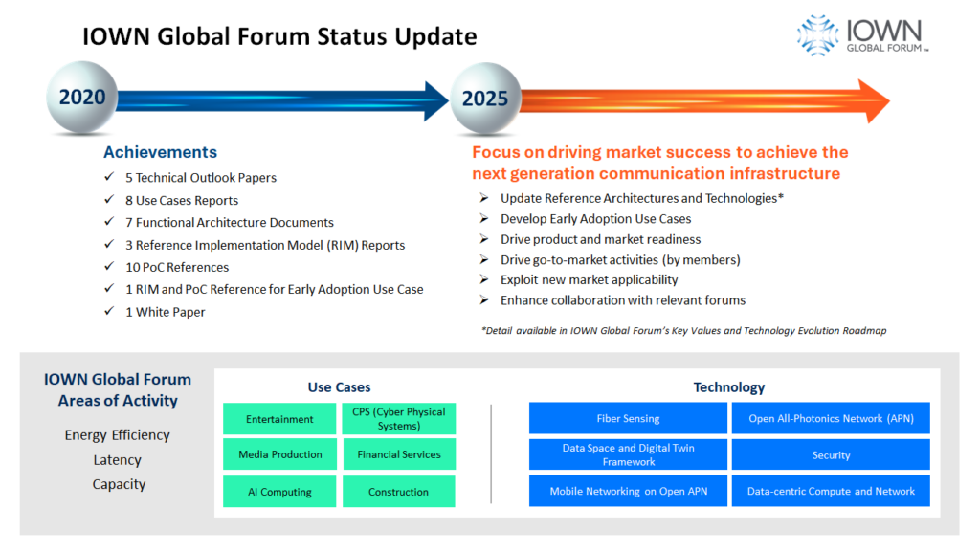Image resolution: width=980 pixels, height=552 pixels.
Task: Select the Entertainment use case box
Action: pyautogui.click(x=278, y=419)
